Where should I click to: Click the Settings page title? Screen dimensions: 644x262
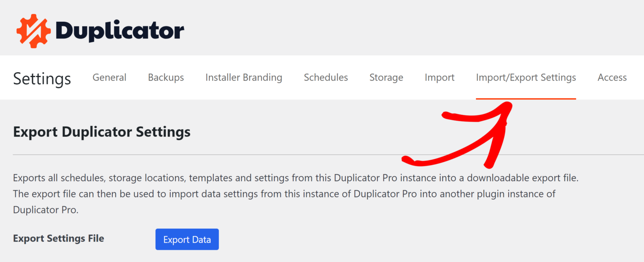click(42, 78)
